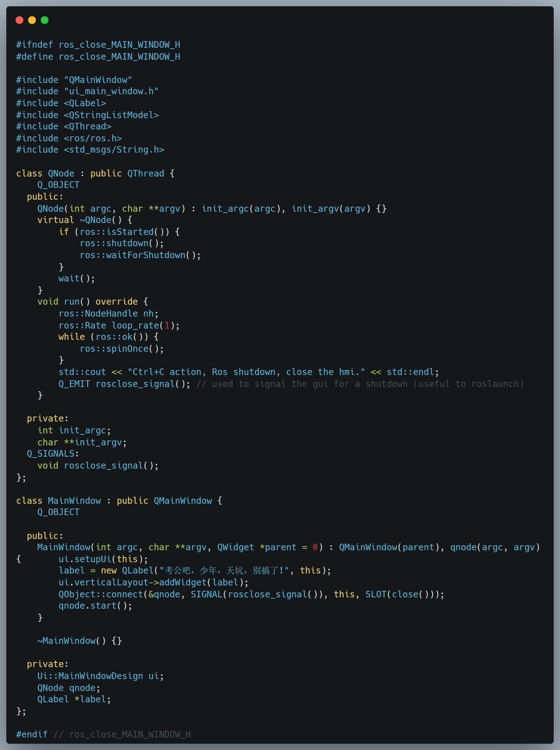Image resolution: width=560 pixels, height=750 pixels.
Task: Click the 'ui.setupUi(this);' line
Action: pyautogui.click(x=103, y=559)
